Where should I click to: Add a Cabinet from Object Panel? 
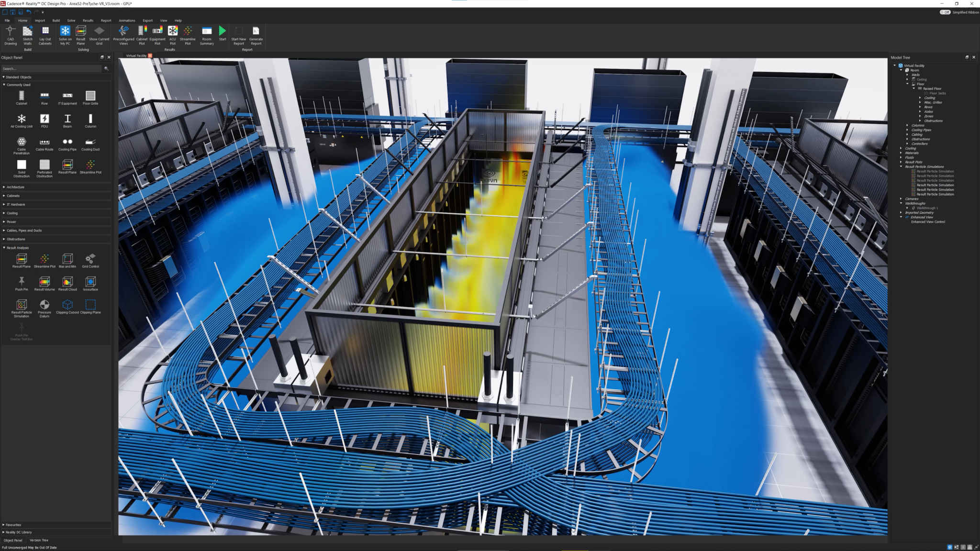(22, 98)
